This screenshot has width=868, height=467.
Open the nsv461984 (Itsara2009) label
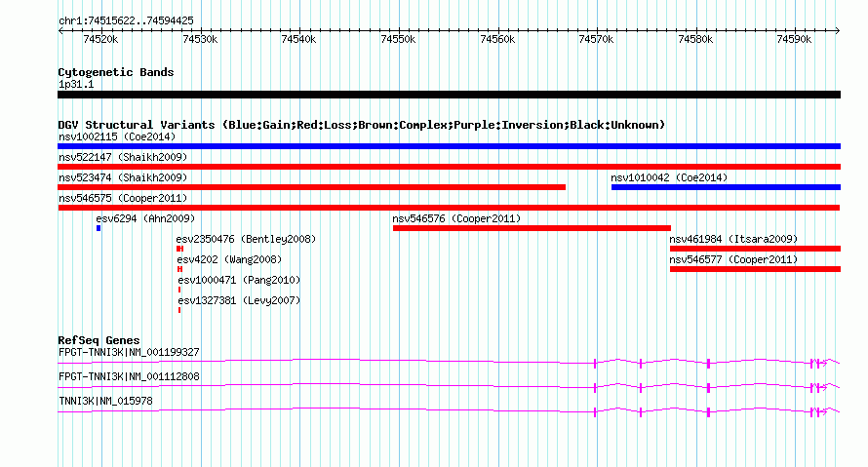click(733, 239)
